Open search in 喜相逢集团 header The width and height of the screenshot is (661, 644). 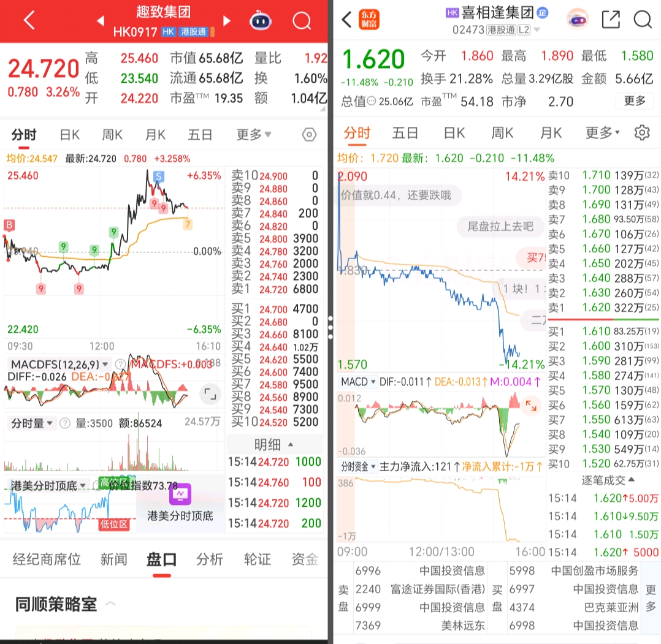click(643, 20)
